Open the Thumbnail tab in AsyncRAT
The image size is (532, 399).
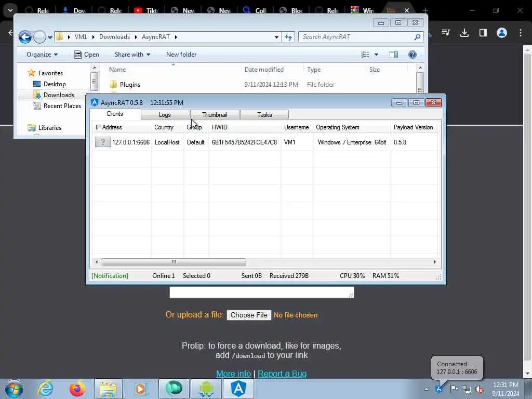215,115
